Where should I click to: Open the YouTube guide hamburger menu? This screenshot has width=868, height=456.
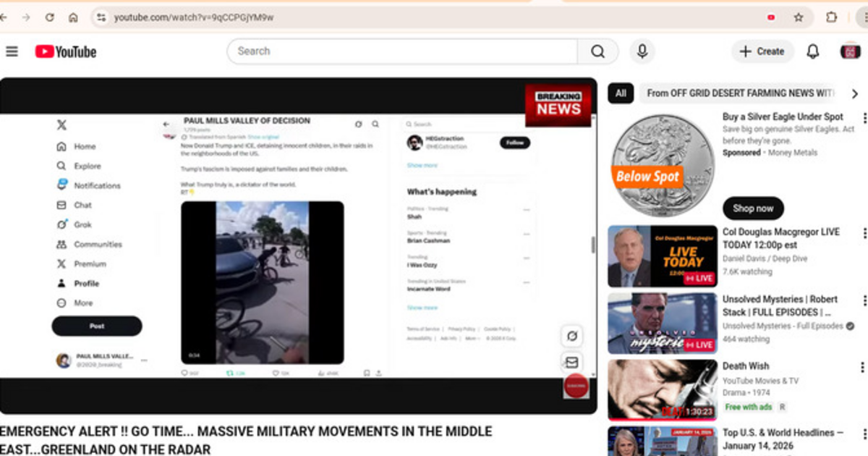tap(12, 51)
